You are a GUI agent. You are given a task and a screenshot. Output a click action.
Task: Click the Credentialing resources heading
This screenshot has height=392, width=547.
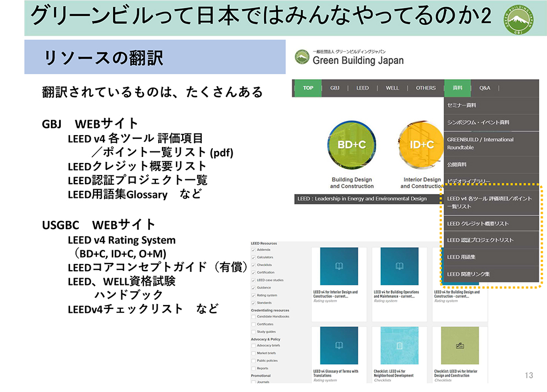270,311
